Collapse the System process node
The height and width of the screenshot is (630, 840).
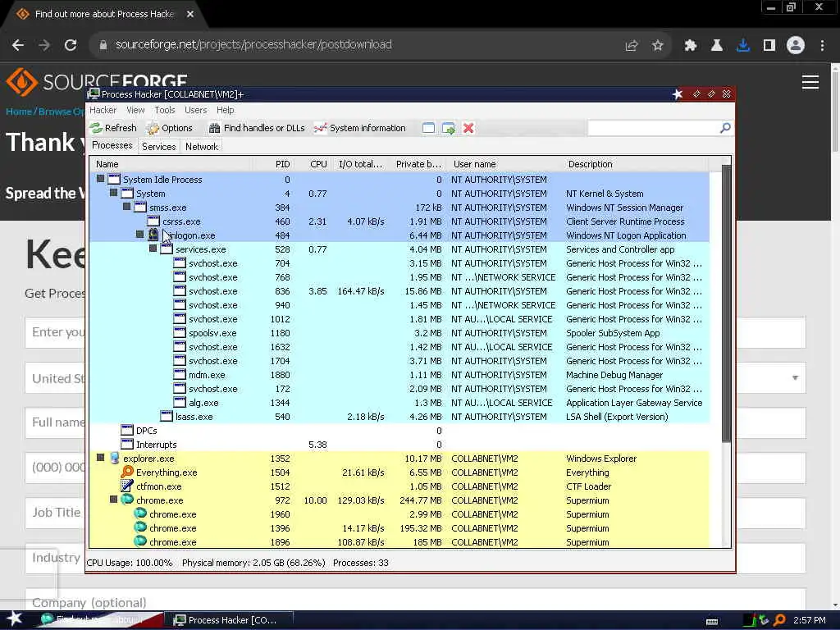[x=113, y=193]
